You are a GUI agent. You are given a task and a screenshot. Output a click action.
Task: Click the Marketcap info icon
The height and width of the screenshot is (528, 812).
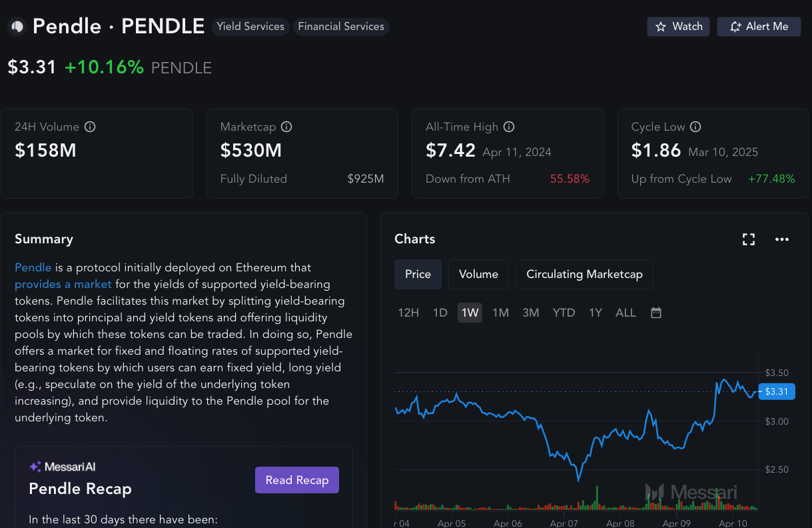[x=287, y=127]
